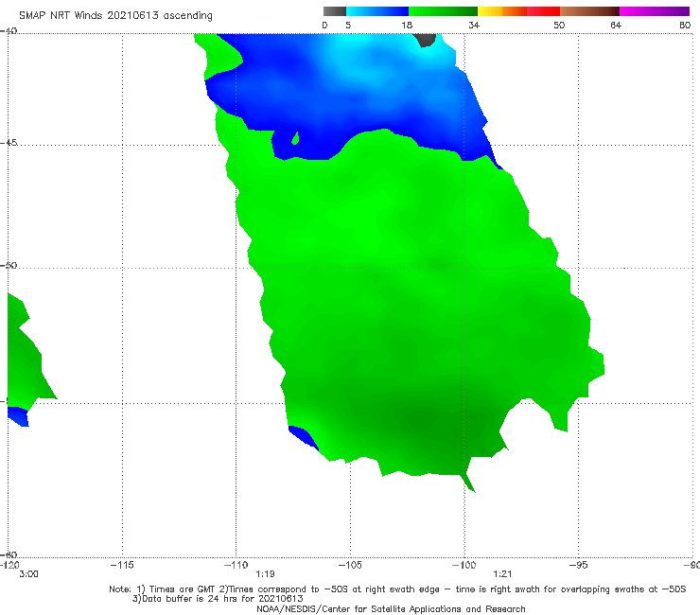The width and height of the screenshot is (700, 615).
Task: Click the colorbar label '18'
Action: pyautogui.click(x=407, y=26)
